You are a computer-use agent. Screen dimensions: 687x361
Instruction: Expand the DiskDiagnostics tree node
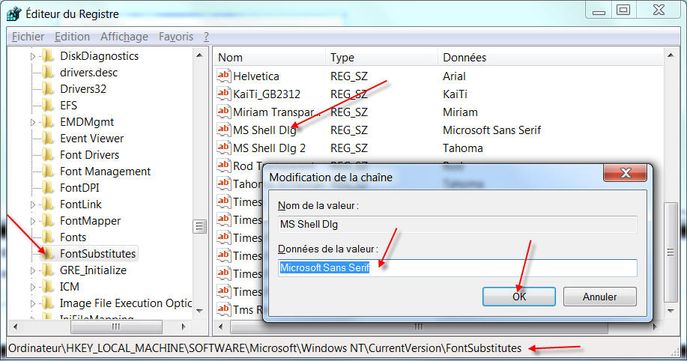[x=33, y=57]
